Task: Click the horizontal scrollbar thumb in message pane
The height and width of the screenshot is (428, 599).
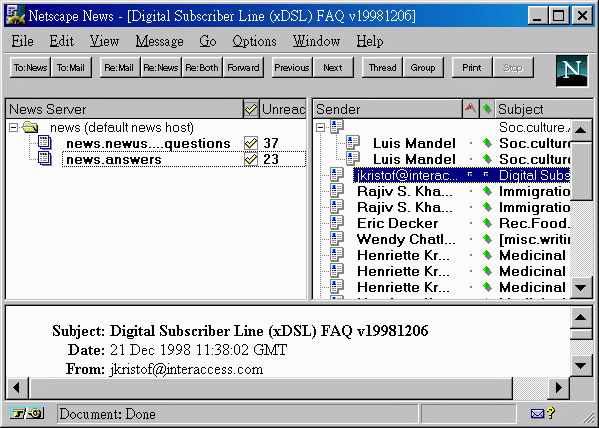Action: click(271, 388)
